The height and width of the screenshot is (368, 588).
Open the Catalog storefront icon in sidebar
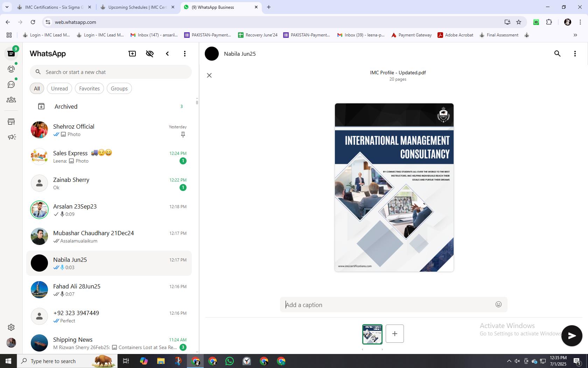click(x=11, y=122)
